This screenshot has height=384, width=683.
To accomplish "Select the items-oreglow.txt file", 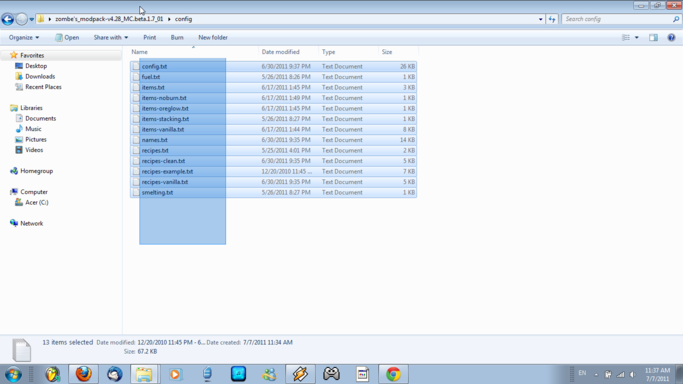I will pos(273,108).
